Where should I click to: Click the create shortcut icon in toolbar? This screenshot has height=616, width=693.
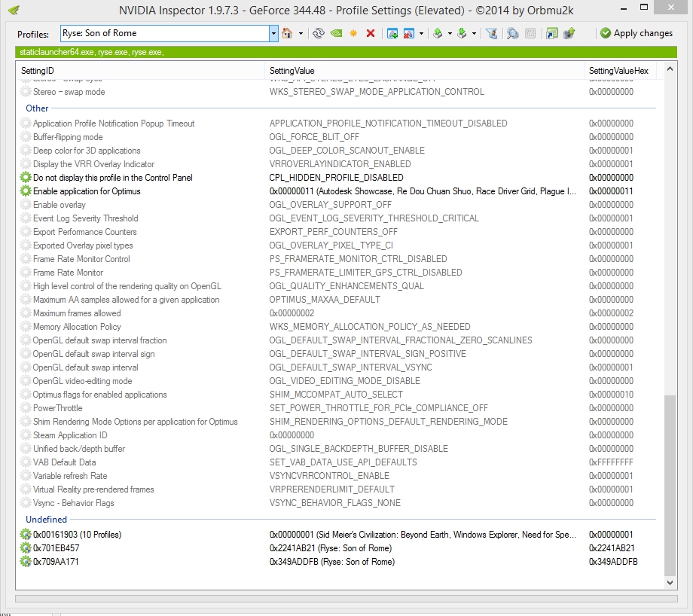pyautogui.click(x=551, y=33)
